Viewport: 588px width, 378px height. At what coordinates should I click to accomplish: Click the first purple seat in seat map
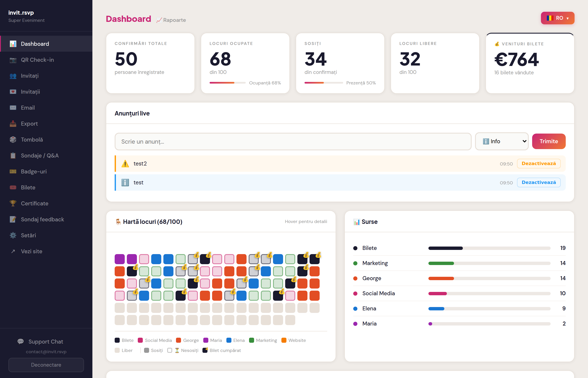119,259
